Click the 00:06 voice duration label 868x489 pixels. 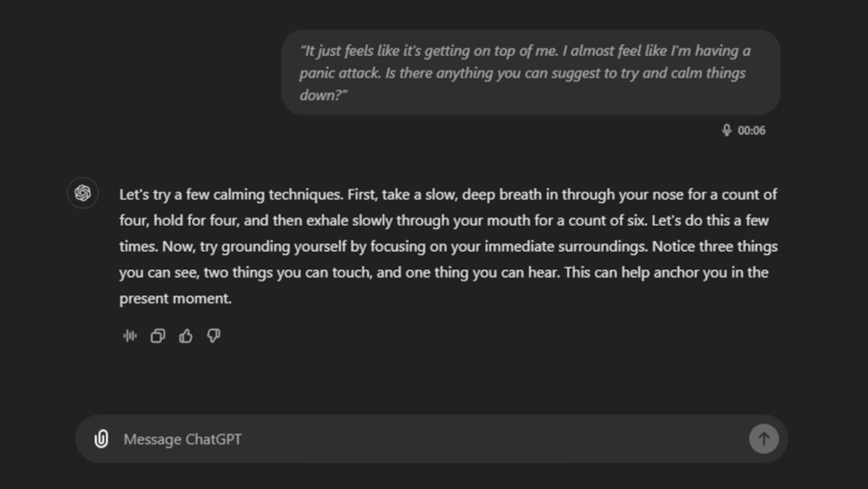[752, 131]
